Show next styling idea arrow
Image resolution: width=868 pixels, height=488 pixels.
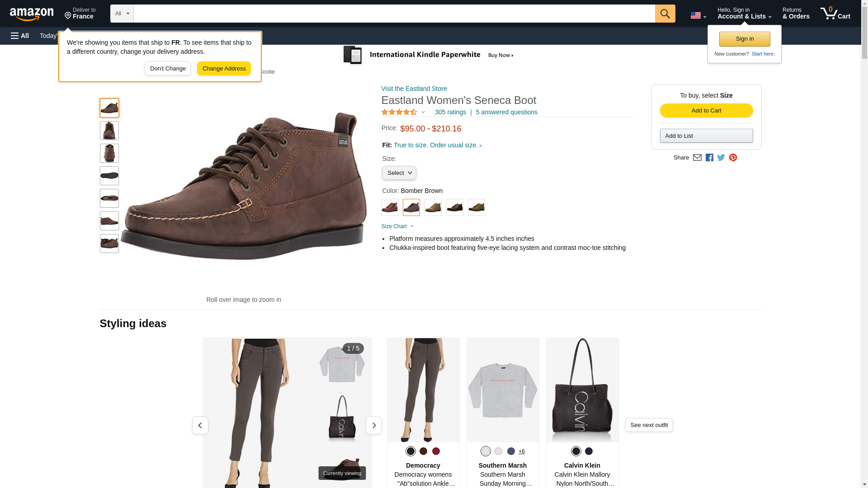coord(373,425)
